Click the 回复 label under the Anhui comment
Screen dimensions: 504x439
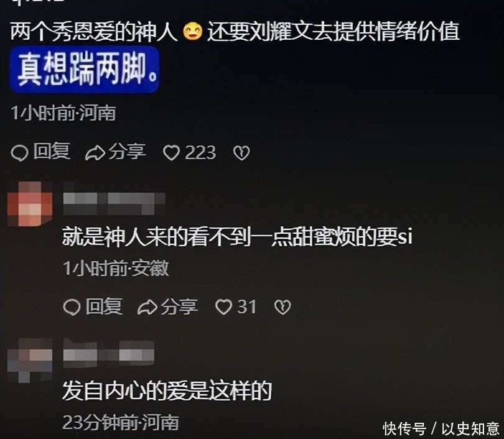[104, 306]
